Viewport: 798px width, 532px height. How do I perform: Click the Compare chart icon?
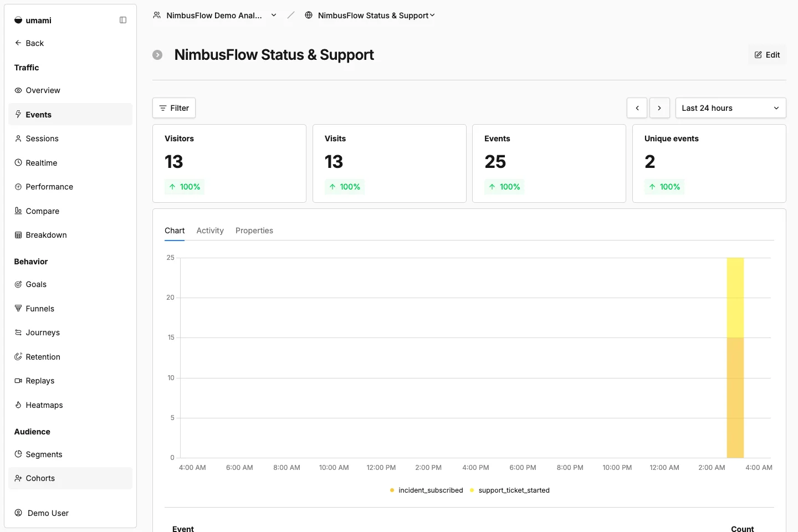[x=18, y=211]
